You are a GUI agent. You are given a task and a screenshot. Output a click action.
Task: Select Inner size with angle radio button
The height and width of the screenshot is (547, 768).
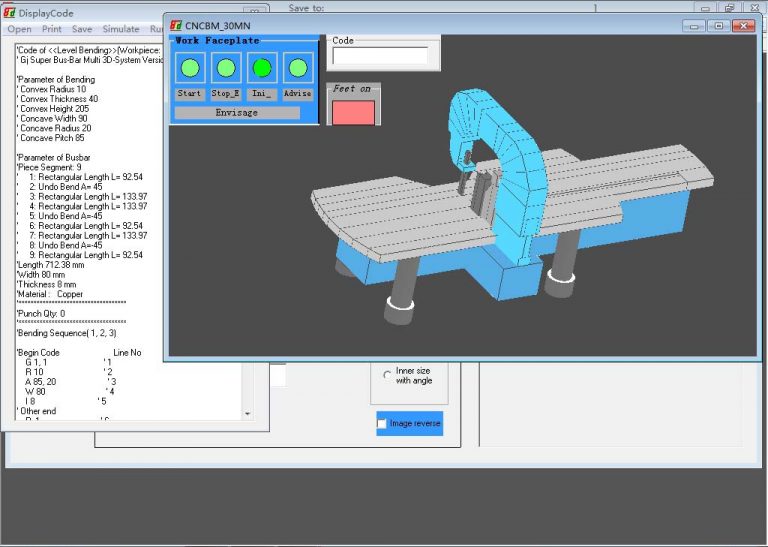[x=387, y=376]
